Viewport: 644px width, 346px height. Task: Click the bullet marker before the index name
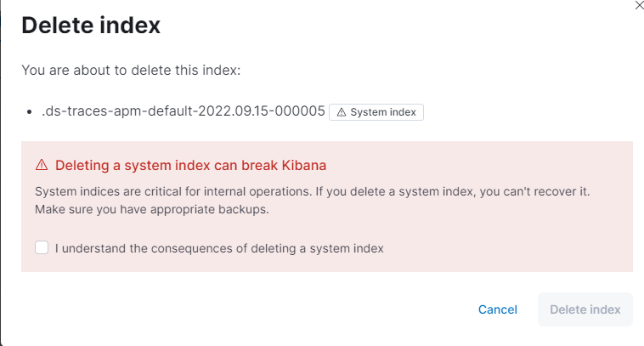31,112
